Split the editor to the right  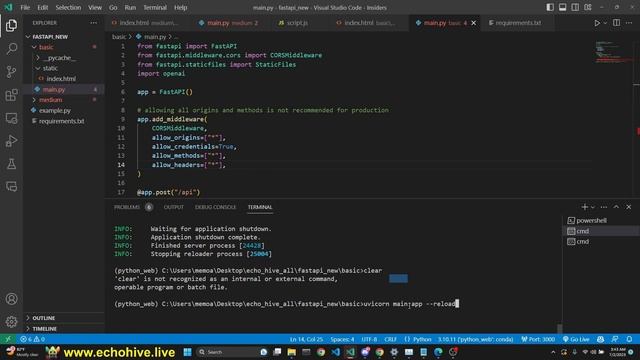616,23
